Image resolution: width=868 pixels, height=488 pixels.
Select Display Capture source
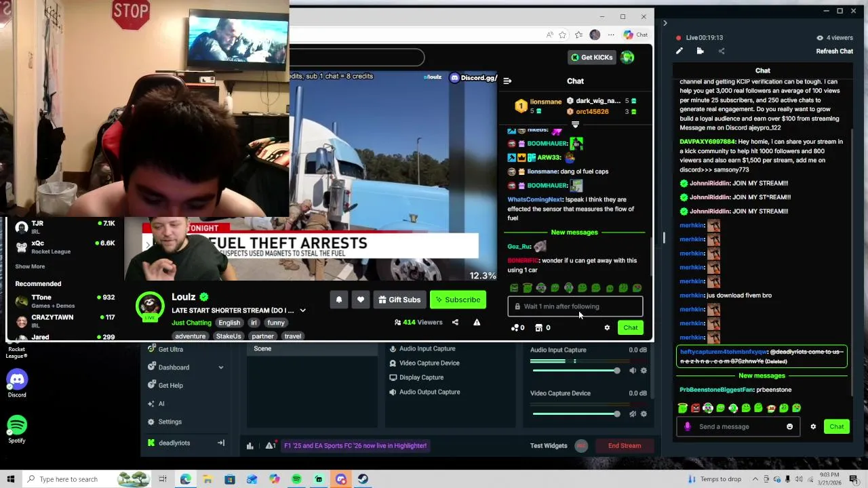(421, 378)
